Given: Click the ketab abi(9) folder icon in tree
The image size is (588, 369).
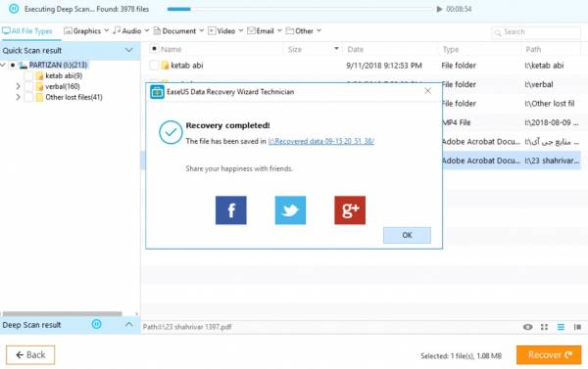Looking at the screenshot, I should [39, 76].
